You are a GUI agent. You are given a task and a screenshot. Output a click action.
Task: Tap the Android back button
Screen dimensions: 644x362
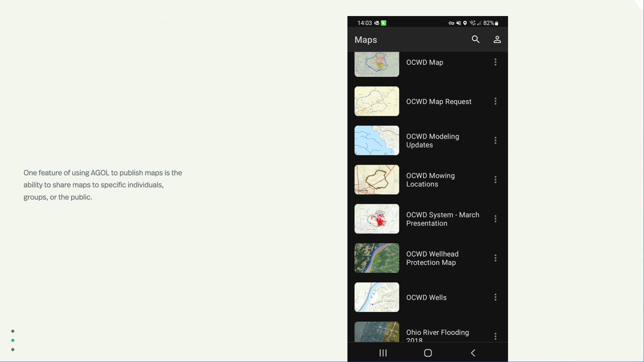[473, 353]
